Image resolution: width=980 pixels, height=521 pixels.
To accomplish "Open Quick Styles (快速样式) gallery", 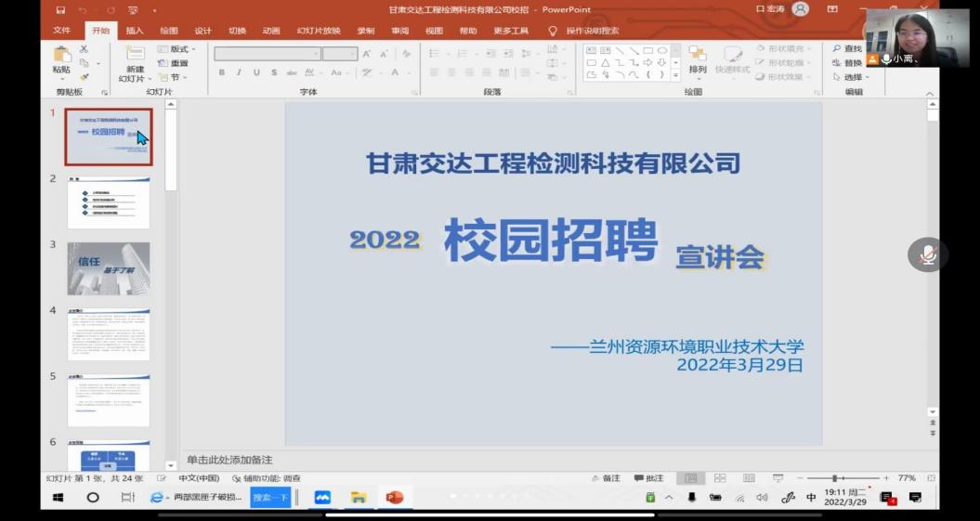I will (x=733, y=60).
